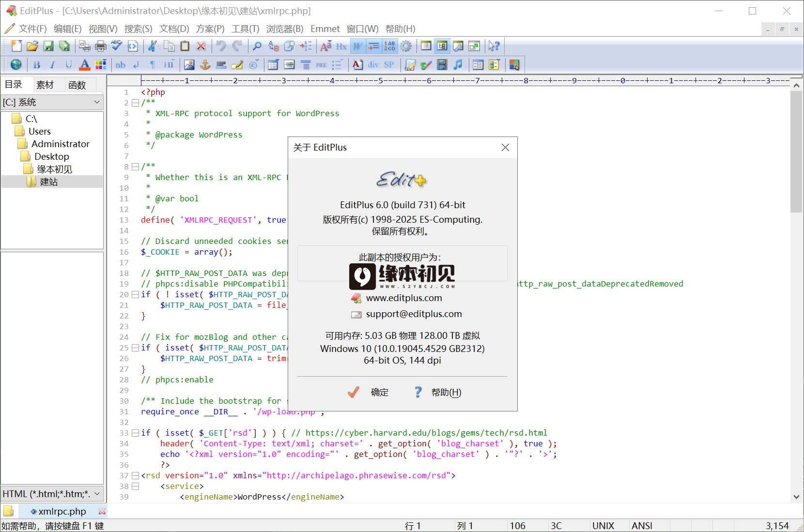Click the Print icon in the toolbar
Screen dimensions: 804x532
[101, 46]
